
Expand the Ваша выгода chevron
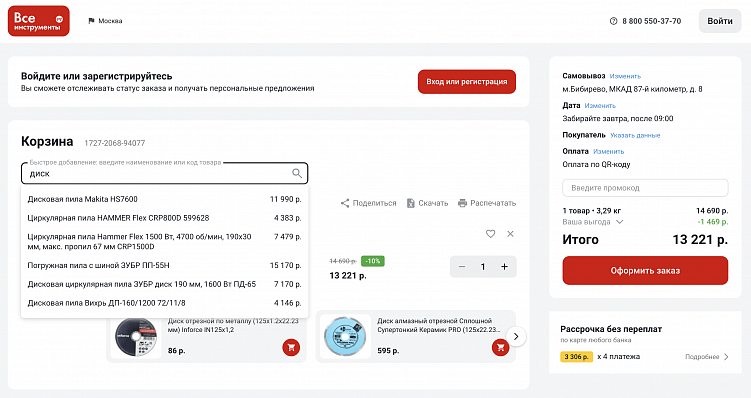[619, 222]
